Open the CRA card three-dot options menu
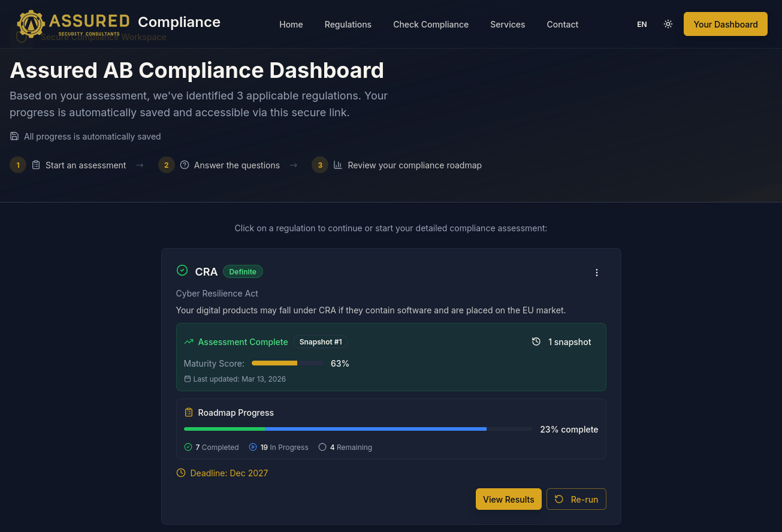Image resolution: width=782 pixels, height=532 pixels. pyautogui.click(x=597, y=273)
